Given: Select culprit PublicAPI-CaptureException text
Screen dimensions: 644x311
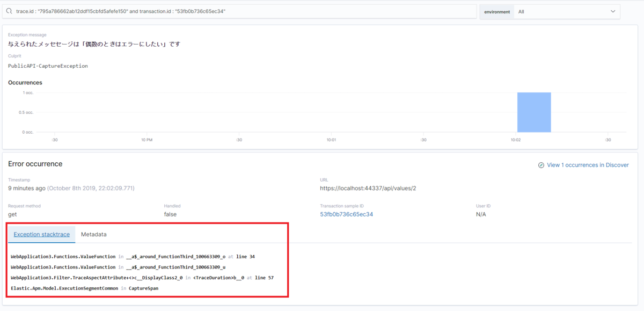Looking at the screenshot, I should click(48, 66).
